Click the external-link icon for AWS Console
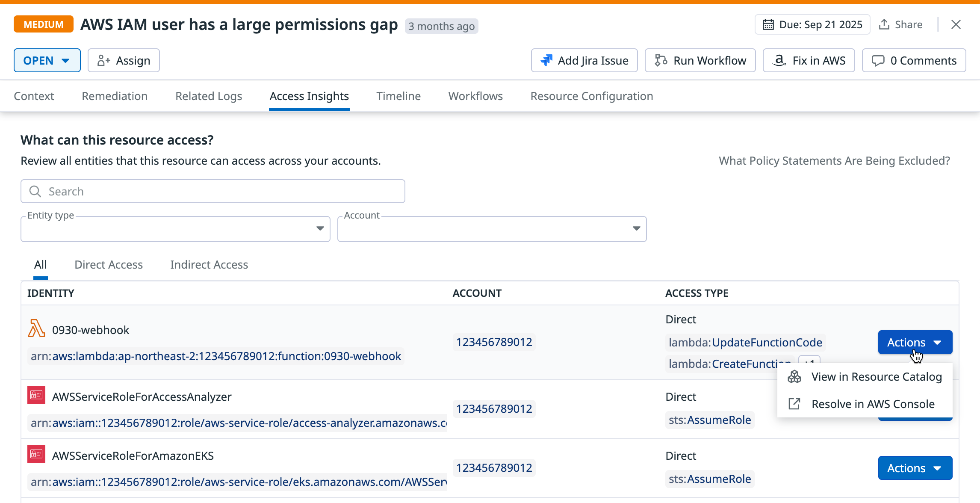 click(x=794, y=404)
